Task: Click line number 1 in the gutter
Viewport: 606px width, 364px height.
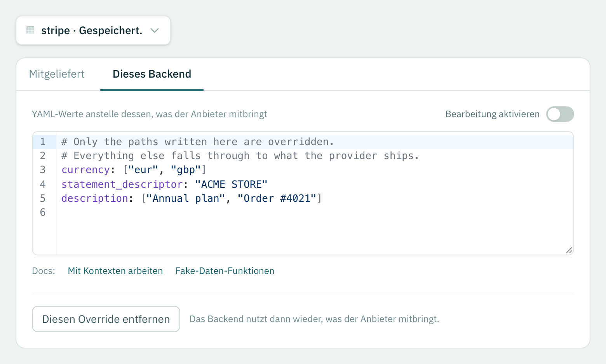Action: point(43,142)
